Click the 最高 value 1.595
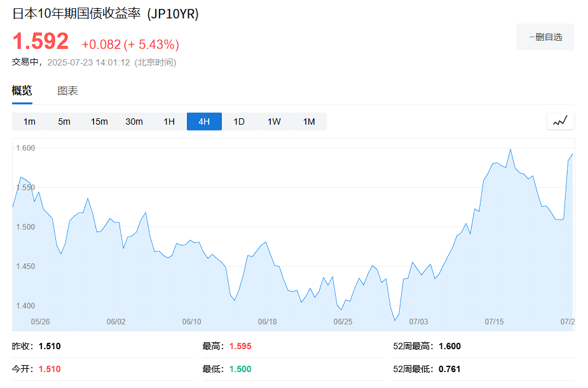 pos(239,347)
